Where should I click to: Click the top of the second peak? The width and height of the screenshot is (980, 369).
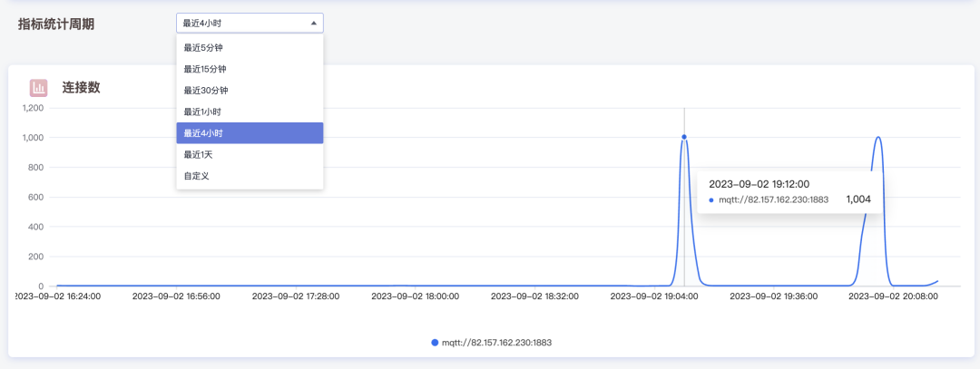878,138
